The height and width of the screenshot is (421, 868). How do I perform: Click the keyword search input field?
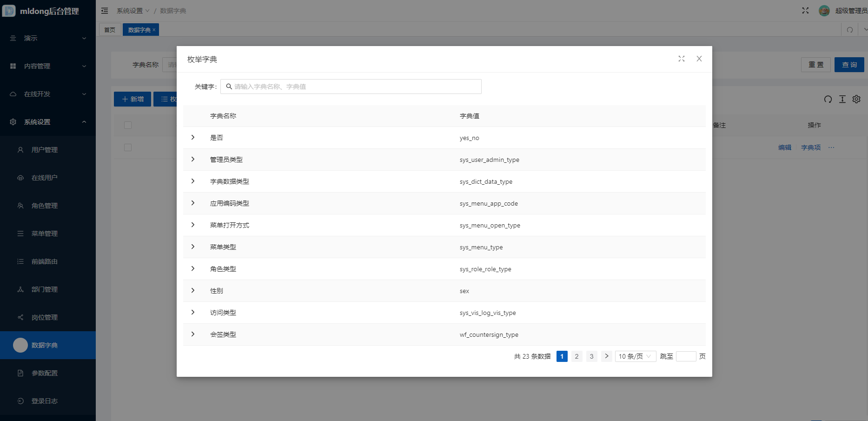tap(351, 87)
